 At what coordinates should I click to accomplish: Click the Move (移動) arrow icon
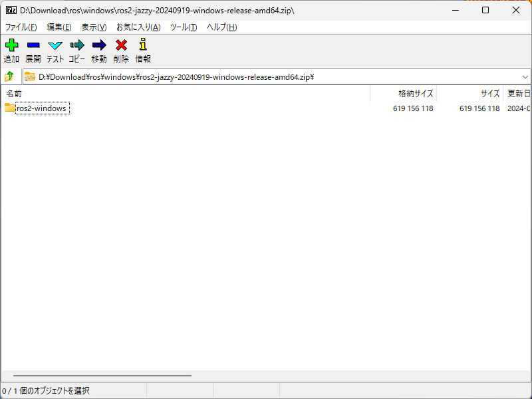99,45
